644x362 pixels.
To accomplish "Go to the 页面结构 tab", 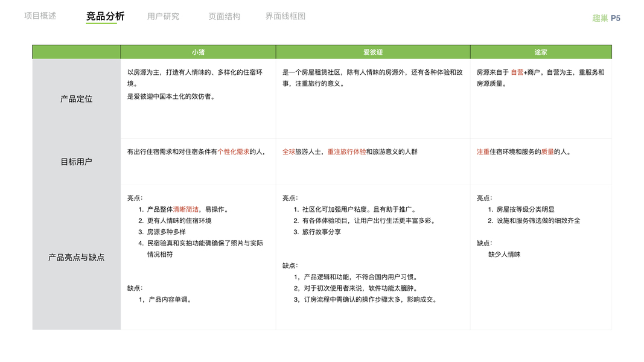I will [x=225, y=16].
